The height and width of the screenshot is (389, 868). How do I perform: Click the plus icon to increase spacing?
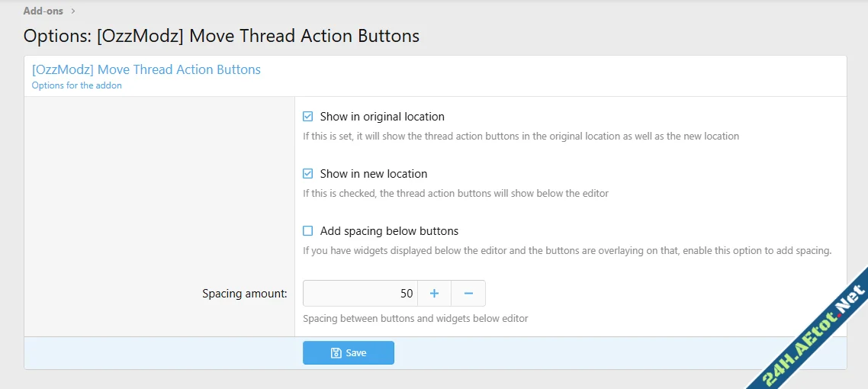(x=434, y=294)
